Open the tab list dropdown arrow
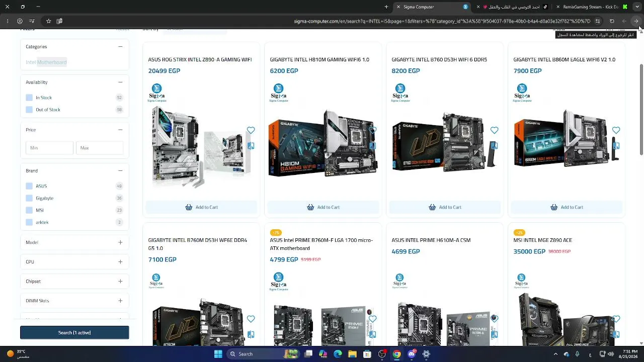 click(x=636, y=7)
